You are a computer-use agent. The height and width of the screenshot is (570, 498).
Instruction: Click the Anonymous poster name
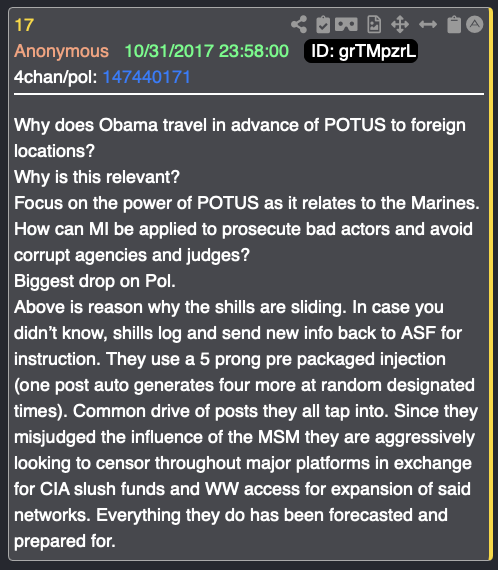click(61, 51)
